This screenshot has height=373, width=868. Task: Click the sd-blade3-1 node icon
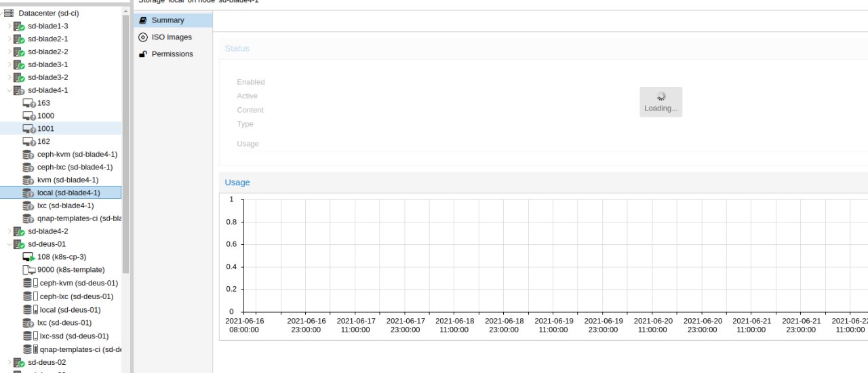click(x=19, y=64)
